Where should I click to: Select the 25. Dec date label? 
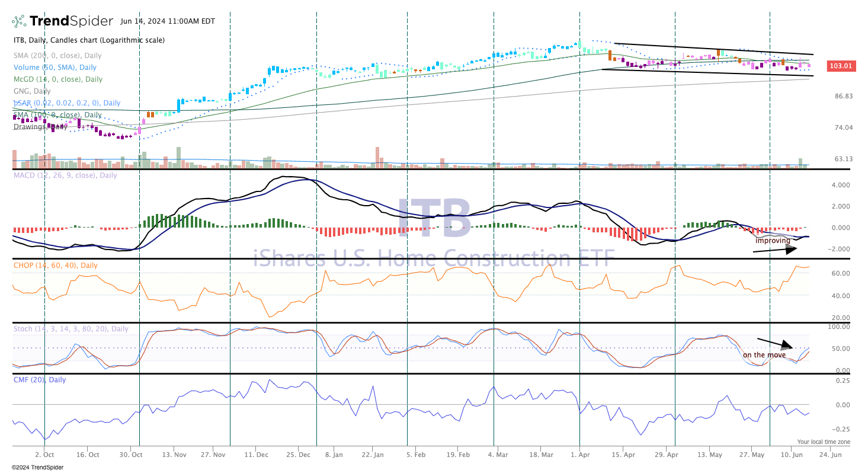pyautogui.click(x=299, y=455)
